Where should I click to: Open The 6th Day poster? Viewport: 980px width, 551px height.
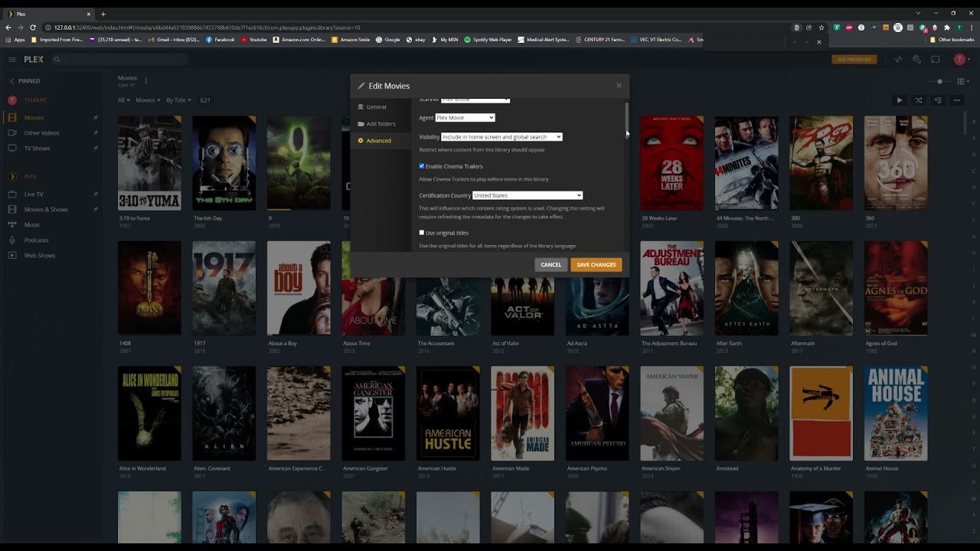[224, 163]
